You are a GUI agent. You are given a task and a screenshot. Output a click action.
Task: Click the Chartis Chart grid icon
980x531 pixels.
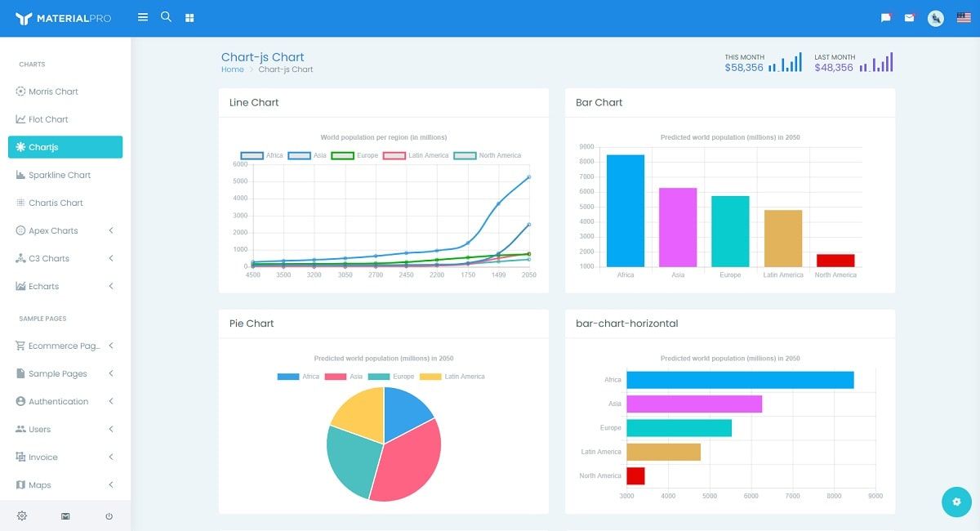tap(20, 203)
